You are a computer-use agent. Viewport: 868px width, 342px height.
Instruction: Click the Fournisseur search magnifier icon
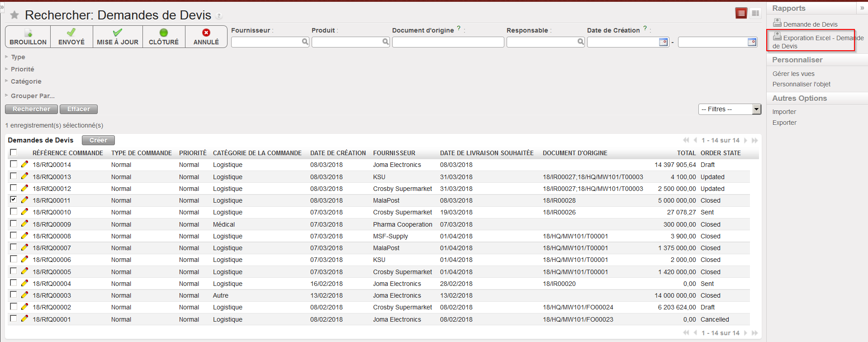[x=305, y=42]
